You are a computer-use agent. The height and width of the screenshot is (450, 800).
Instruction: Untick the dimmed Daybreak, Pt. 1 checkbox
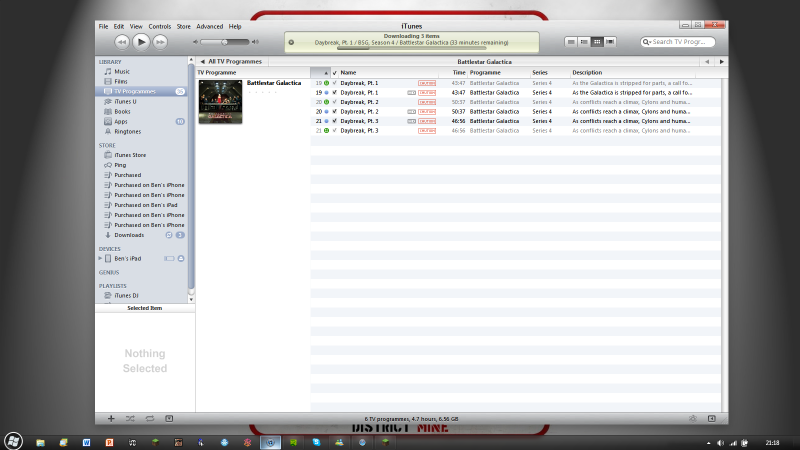click(x=335, y=83)
